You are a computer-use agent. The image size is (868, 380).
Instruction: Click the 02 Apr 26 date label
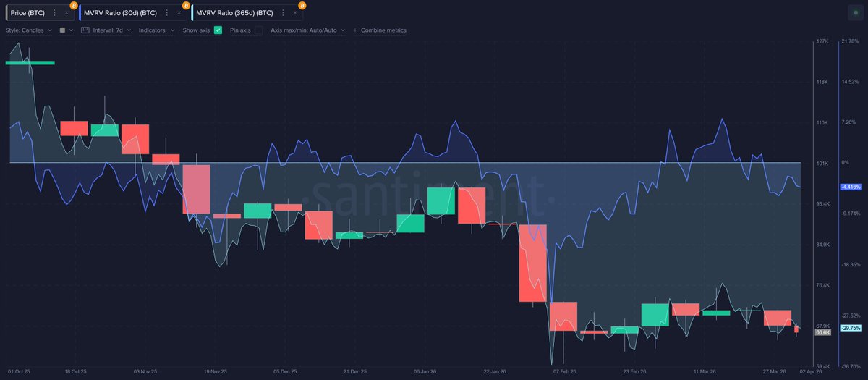click(809, 371)
